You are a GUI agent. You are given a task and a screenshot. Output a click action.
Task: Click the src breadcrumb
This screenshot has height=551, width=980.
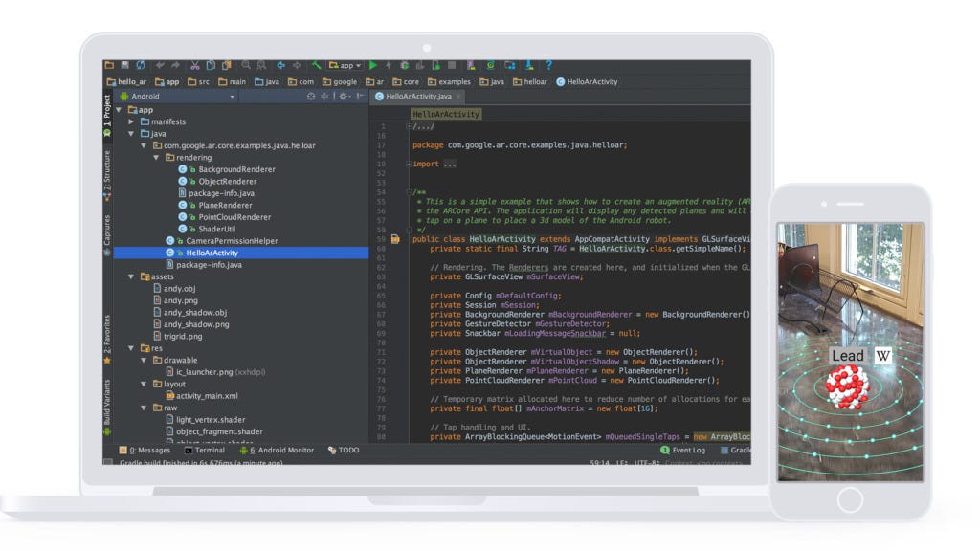click(199, 82)
